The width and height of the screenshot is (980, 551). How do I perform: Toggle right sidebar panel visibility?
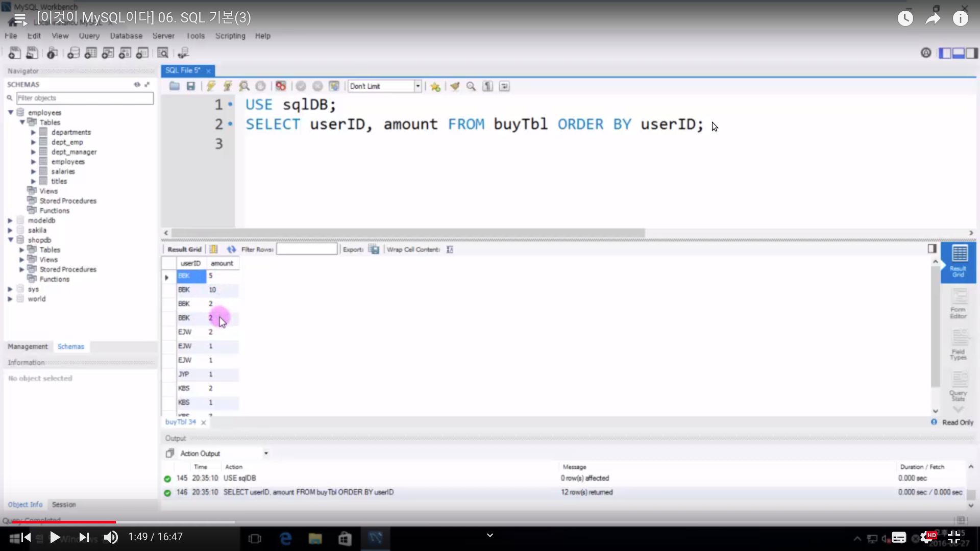971,53
